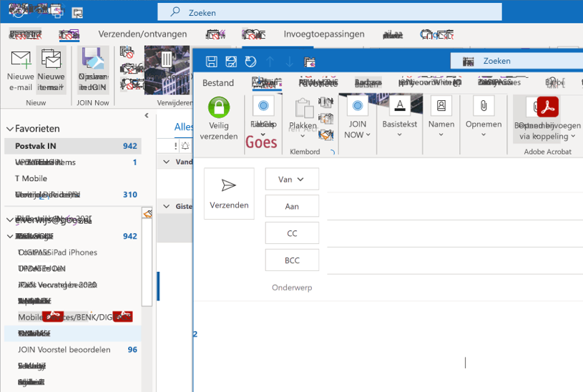Click the format painter brush icon
This screenshot has width=583, height=392.
click(325, 134)
